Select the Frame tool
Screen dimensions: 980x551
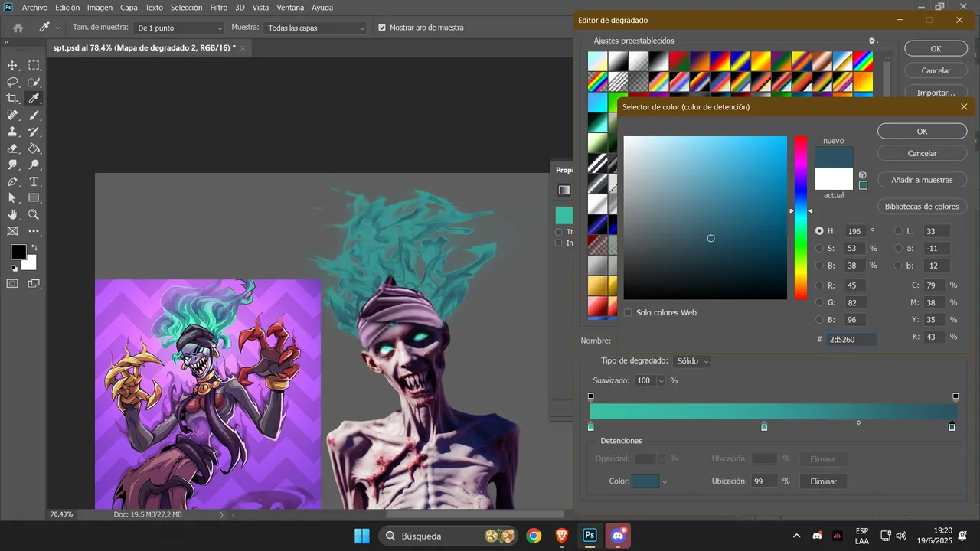click(12, 231)
